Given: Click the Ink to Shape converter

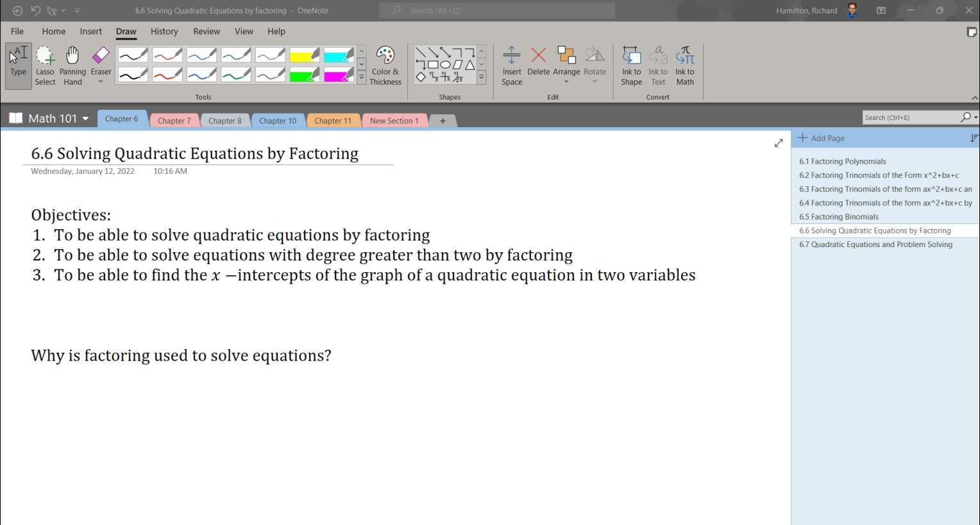Looking at the screenshot, I should pos(631,65).
